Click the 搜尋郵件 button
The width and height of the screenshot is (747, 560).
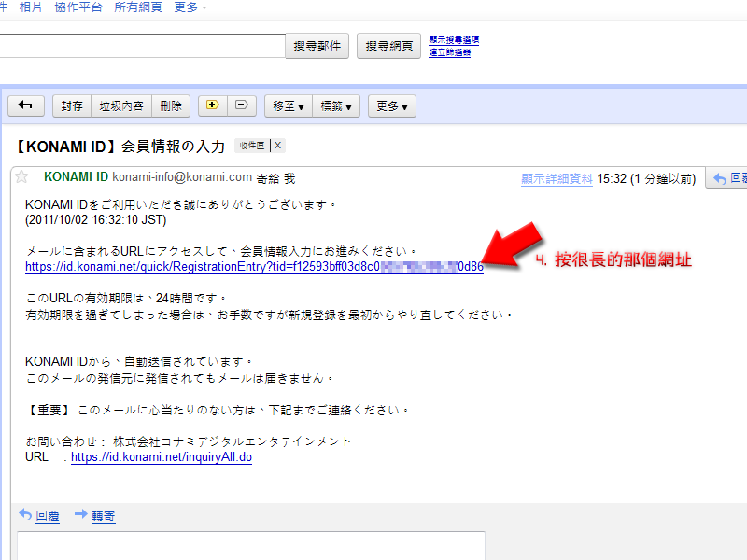coord(317,46)
